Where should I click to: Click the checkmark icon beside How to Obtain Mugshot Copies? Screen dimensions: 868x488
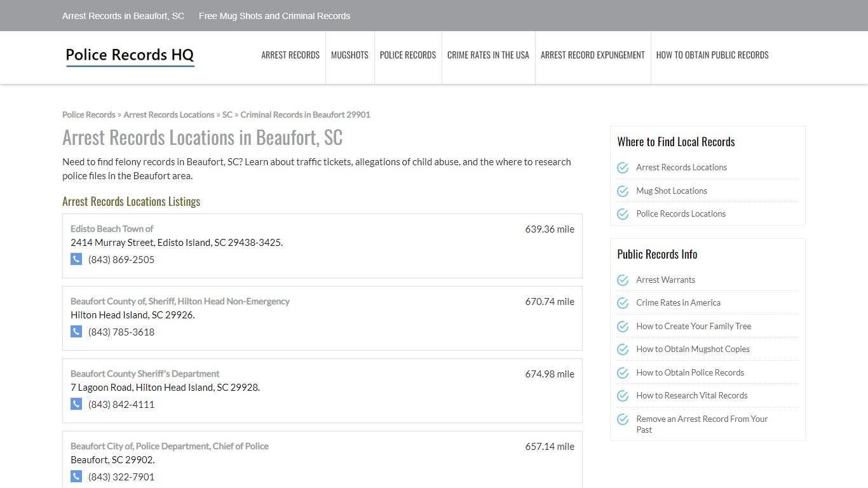click(623, 349)
